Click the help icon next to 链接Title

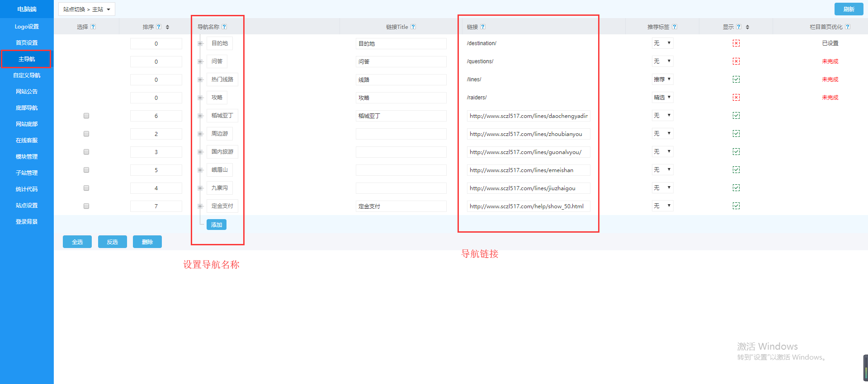click(x=413, y=27)
